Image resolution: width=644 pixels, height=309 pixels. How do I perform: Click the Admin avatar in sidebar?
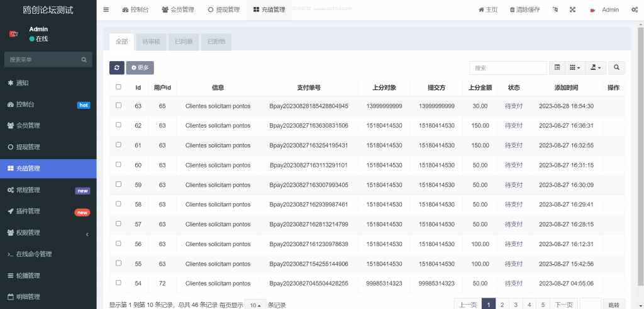(14, 34)
